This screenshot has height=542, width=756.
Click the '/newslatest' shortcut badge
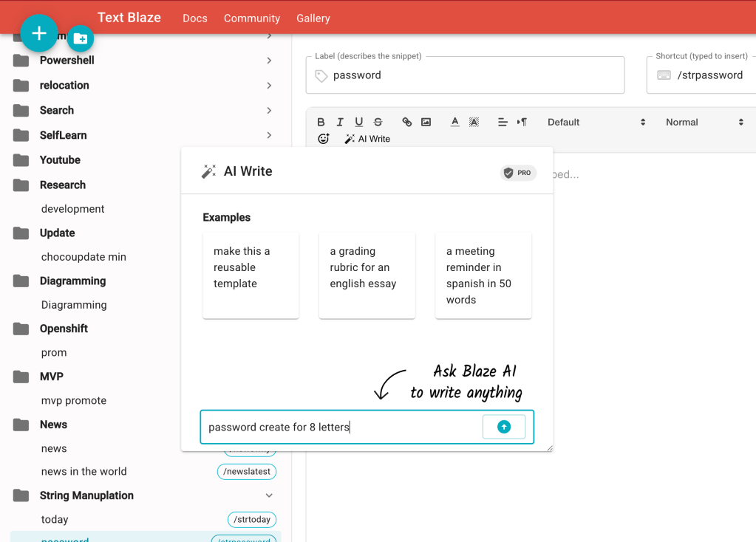(247, 472)
